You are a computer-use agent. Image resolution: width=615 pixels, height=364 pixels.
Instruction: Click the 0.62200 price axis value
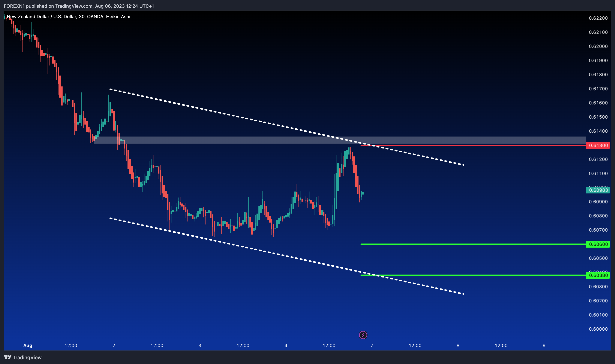click(598, 18)
